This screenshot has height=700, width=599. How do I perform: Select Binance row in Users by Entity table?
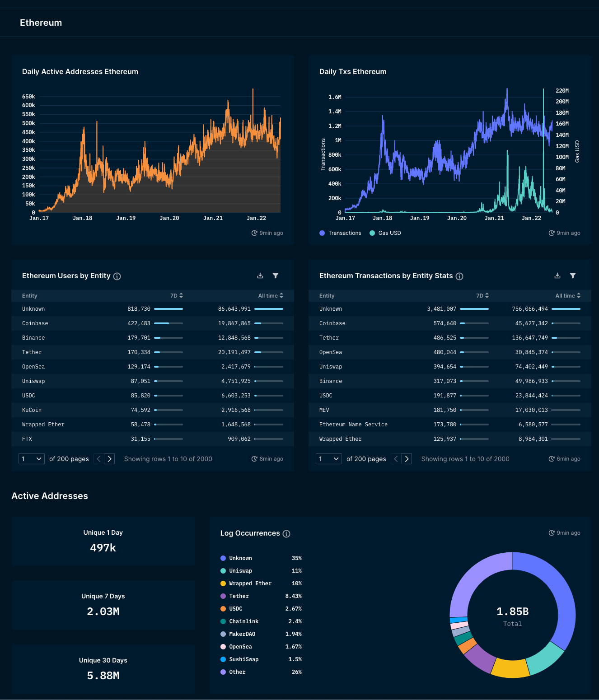(153, 338)
